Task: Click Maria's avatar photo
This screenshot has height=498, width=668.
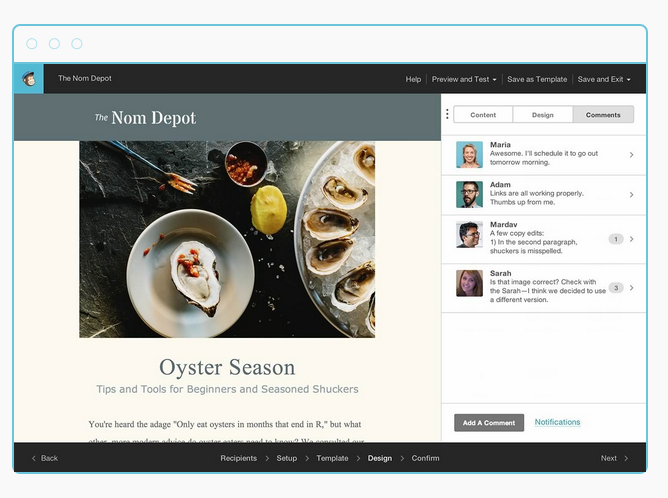Action: coord(469,154)
